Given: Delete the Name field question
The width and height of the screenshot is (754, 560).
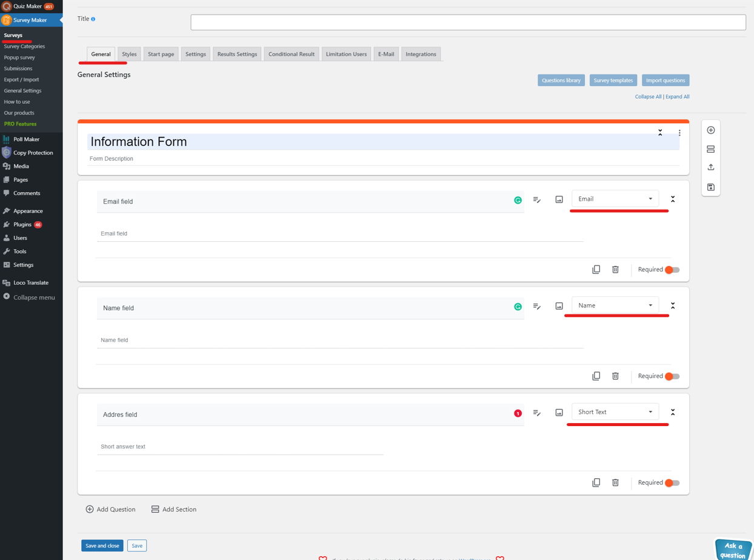Looking at the screenshot, I should (615, 376).
